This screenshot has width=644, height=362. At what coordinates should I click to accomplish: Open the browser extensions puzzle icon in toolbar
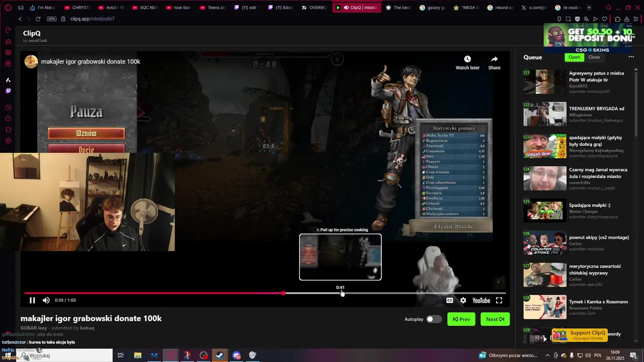(618, 19)
